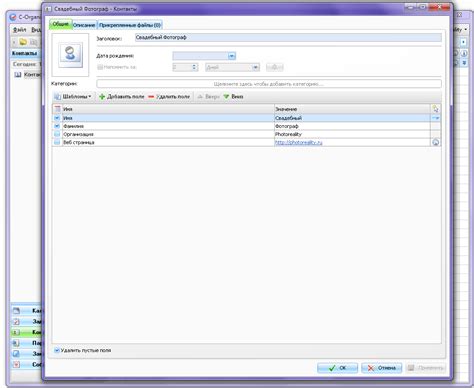Click the contact dialog title bar icon
The width and height of the screenshot is (474, 388).
tap(48, 9)
